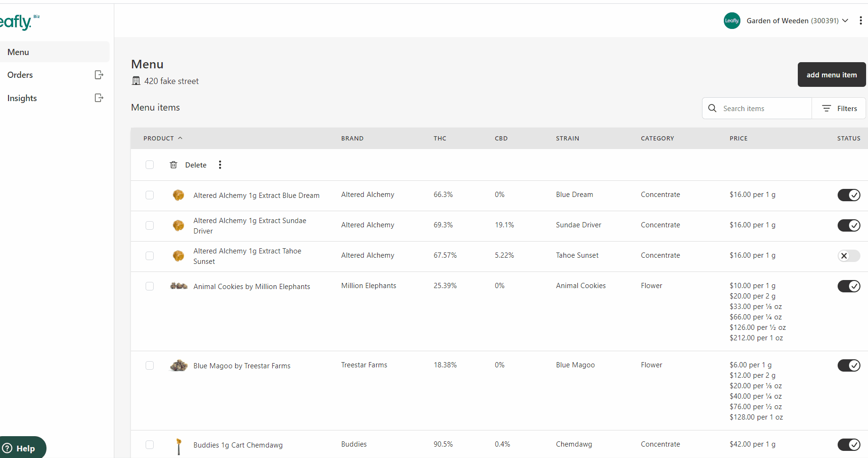Image resolution: width=868 pixels, height=458 pixels.
Task: Click the 90.5% THC value
Action: click(443, 444)
